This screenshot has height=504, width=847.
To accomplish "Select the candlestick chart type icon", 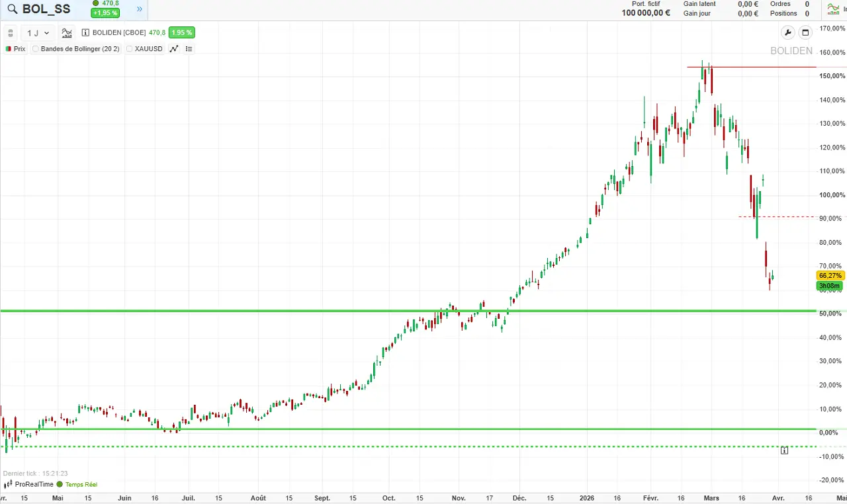I will tap(66, 32).
